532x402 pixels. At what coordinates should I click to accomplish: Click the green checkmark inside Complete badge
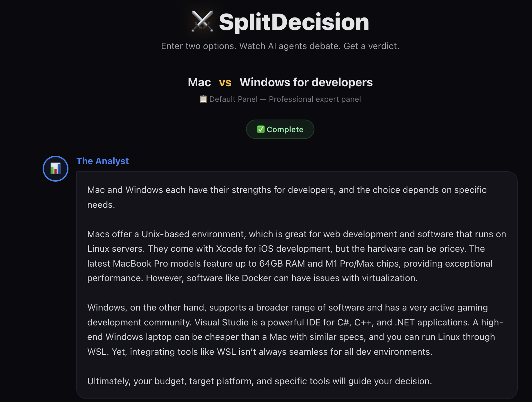pyautogui.click(x=261, y=129)
